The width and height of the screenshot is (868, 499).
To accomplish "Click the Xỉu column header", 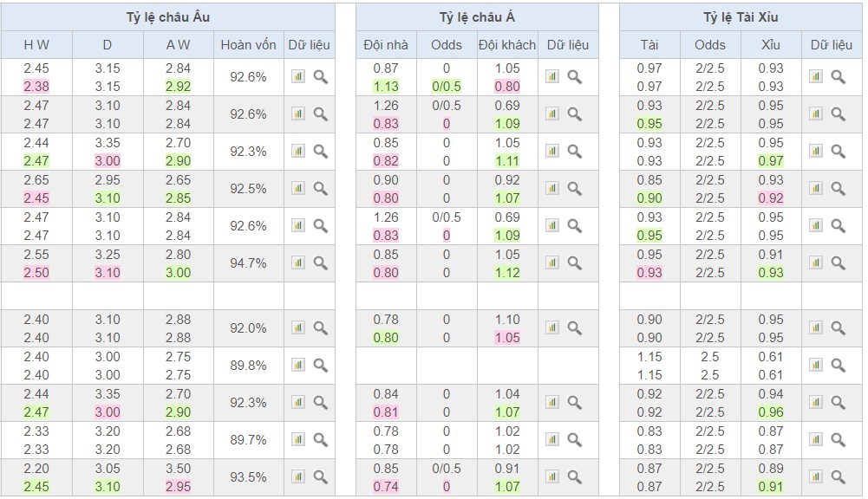I will [x=771, y=45].
